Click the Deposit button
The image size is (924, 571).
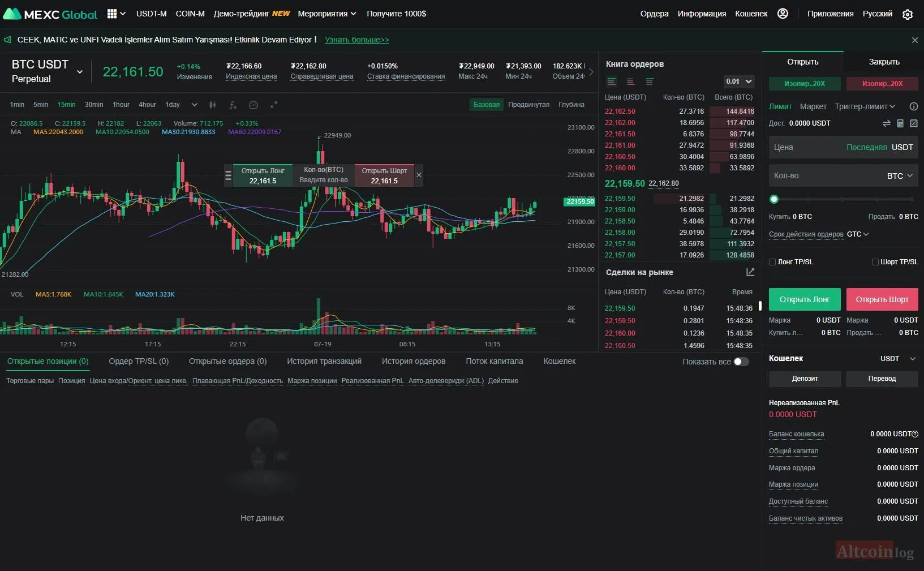coord(805,379)
